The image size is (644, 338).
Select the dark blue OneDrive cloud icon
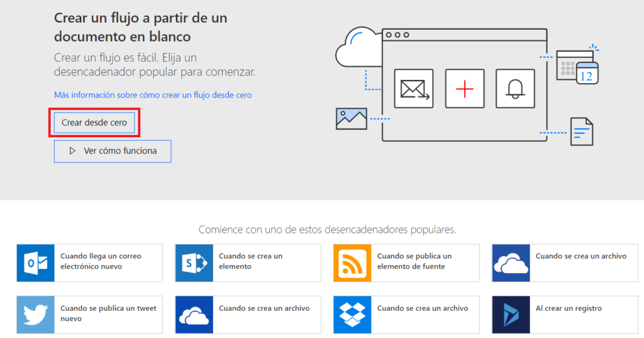click(x=194, y=315)
